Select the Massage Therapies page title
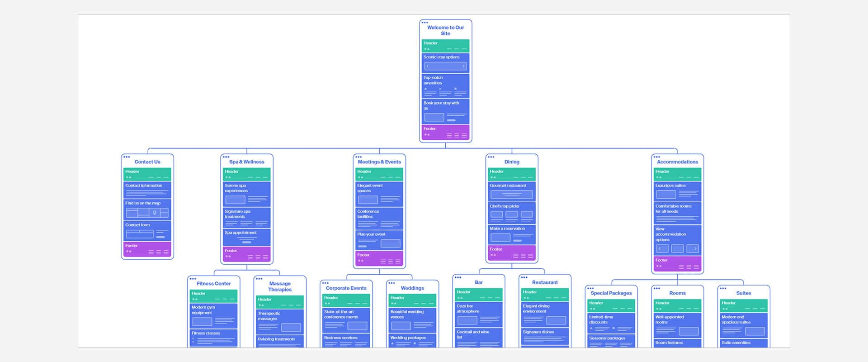Viewport: 868px width, 362px height. pos(280,286)
